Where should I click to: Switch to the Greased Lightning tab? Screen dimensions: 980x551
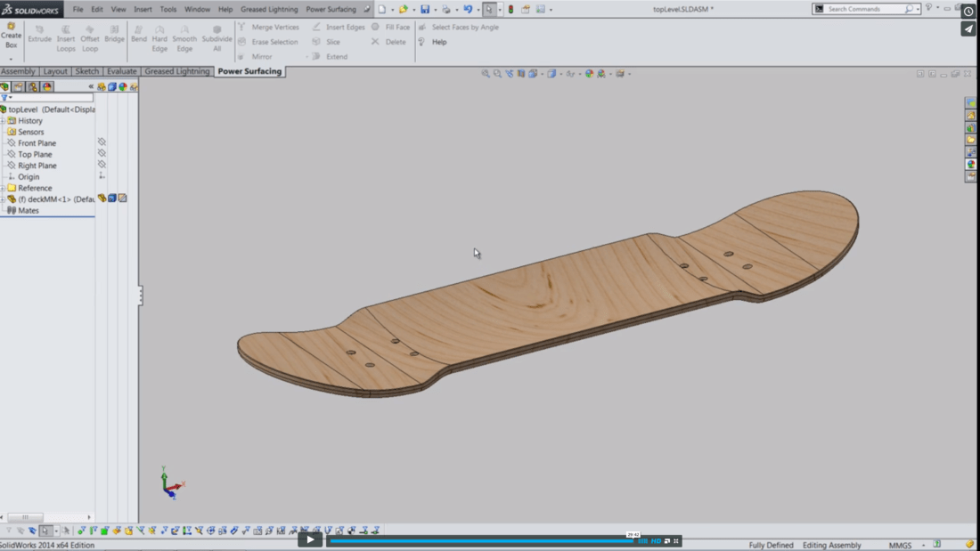click(x=176, y=71)
